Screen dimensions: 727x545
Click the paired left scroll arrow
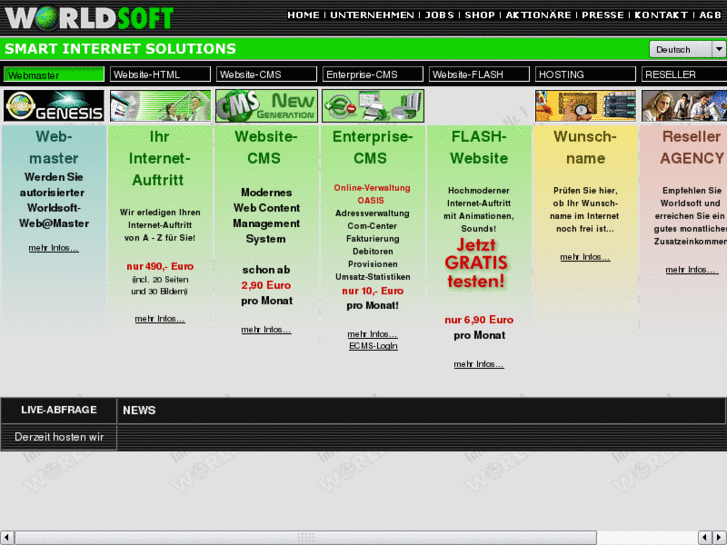[x=705, y=538]
